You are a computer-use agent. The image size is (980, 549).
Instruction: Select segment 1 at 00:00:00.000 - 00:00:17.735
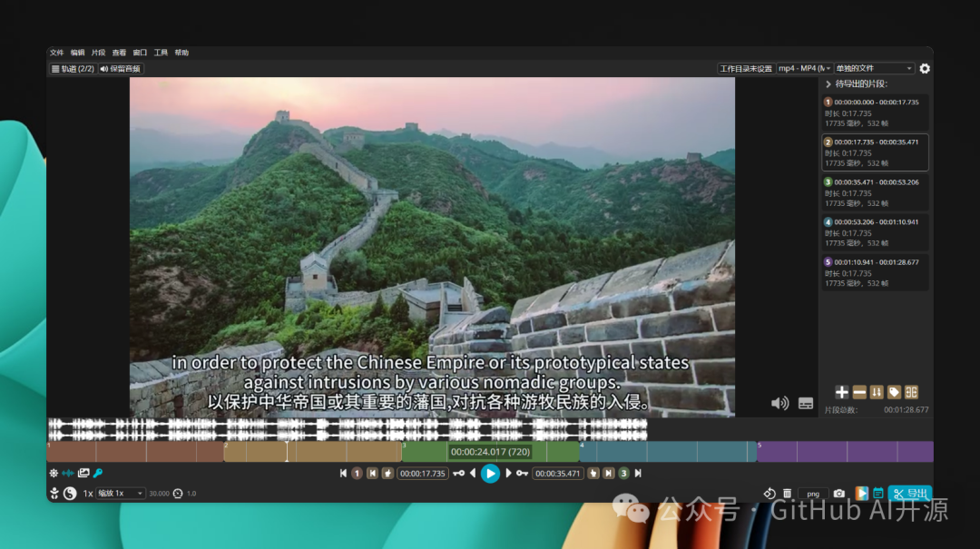click(875, 112)
